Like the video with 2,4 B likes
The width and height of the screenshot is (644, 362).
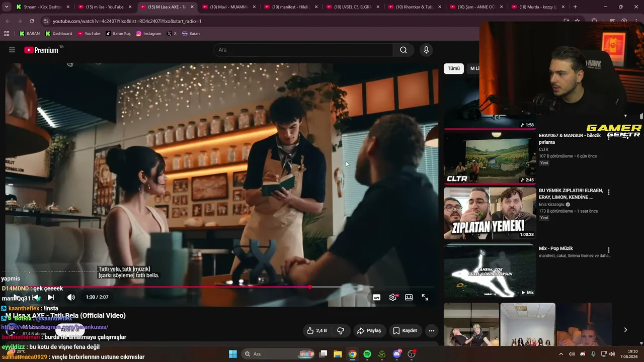pos(317,330)
